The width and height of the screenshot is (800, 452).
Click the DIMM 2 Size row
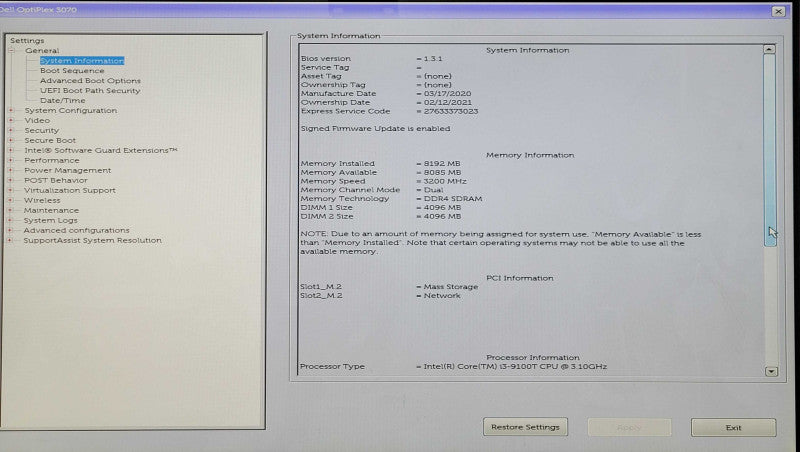(381, 216)
